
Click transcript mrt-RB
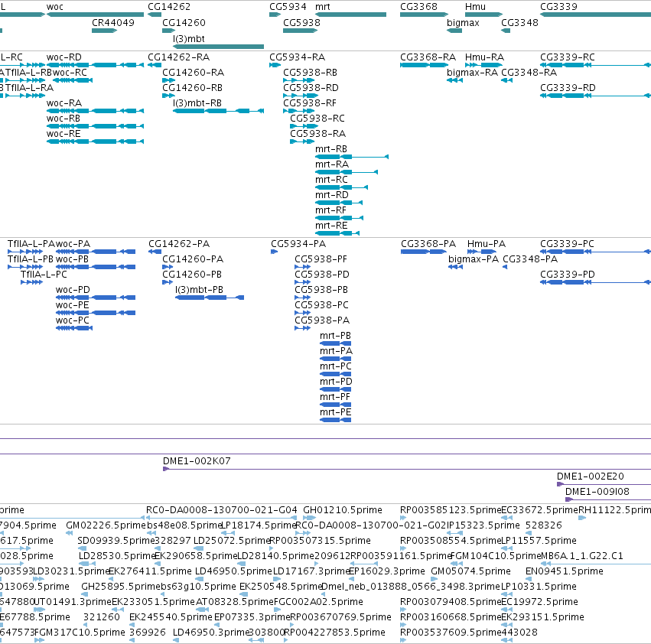click(x=331, y=149)
